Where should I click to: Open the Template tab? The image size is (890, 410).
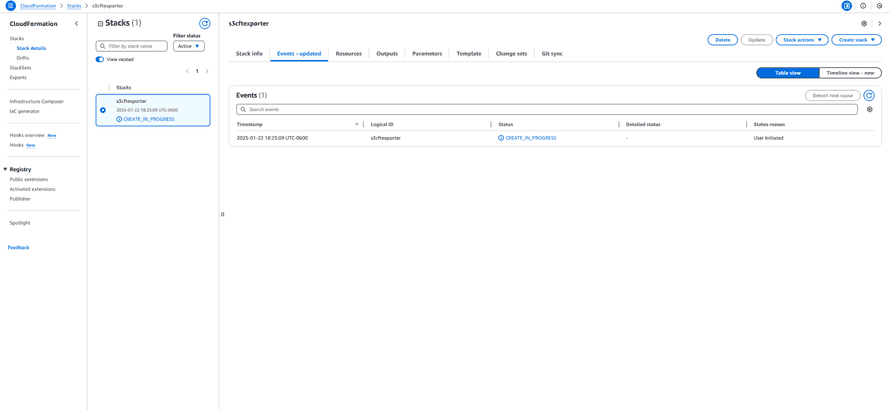(468, 54)
